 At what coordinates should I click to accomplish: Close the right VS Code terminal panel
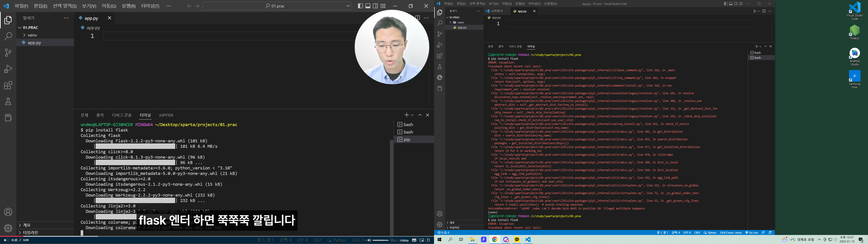pyautogui.click(x=771, y=47)
